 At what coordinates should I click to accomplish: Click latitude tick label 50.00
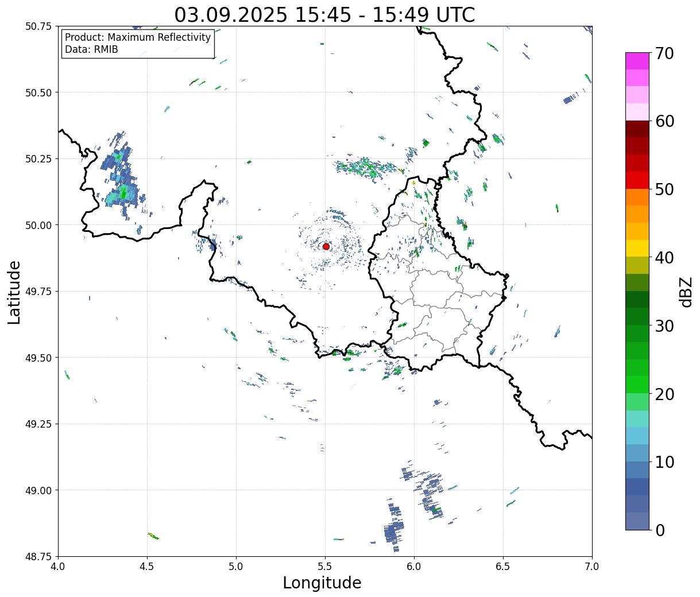click(38, 225)
